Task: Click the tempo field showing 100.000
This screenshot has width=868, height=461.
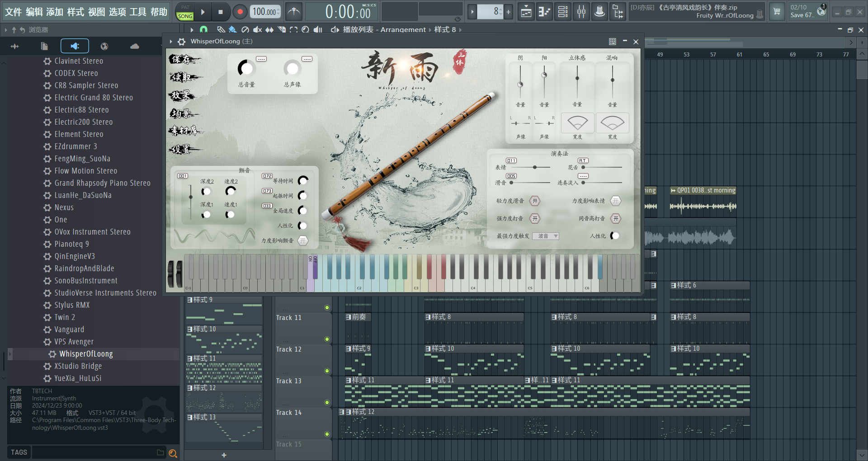Action: 265,12
